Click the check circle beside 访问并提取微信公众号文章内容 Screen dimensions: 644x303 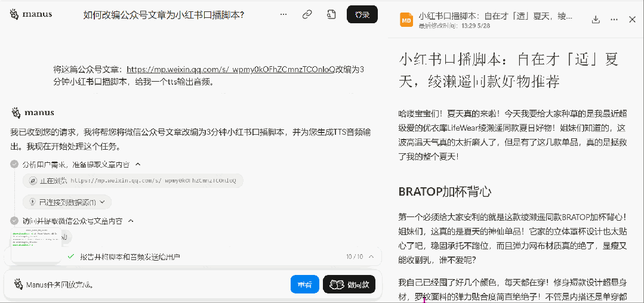coord(14,221)
